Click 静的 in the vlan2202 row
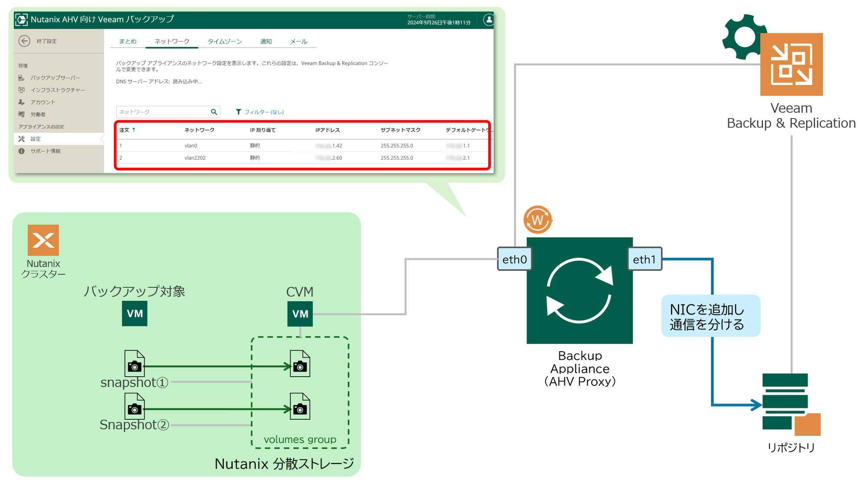868x487 pixels. click(255, 158)
